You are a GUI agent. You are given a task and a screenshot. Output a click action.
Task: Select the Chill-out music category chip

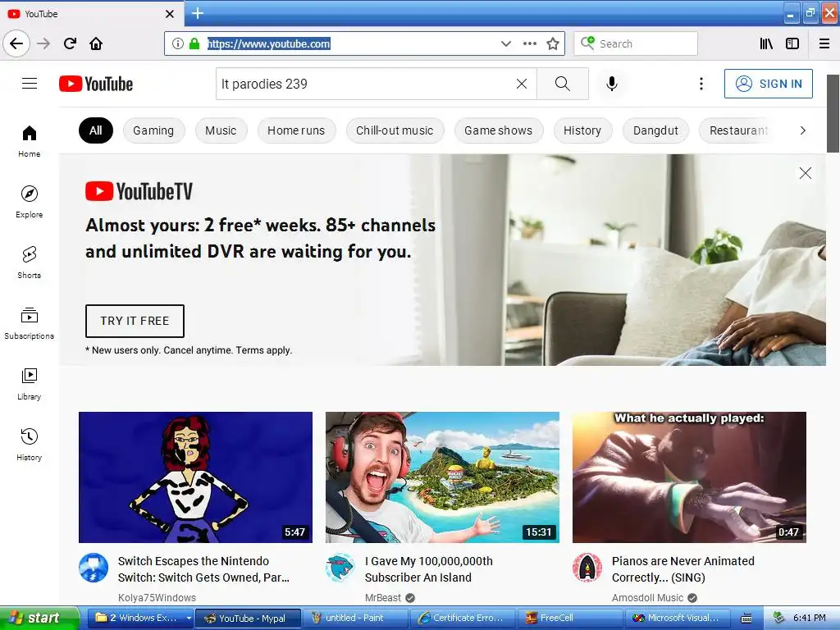[x=395, y=130]
